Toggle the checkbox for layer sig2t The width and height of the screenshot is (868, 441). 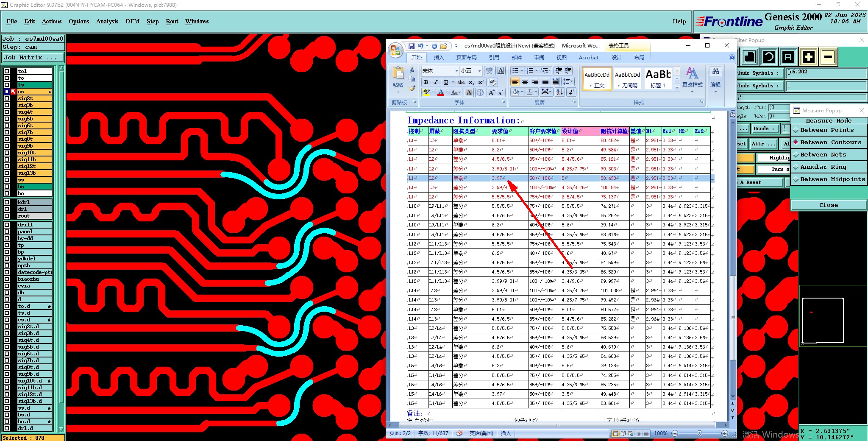[x=7, y=98]
